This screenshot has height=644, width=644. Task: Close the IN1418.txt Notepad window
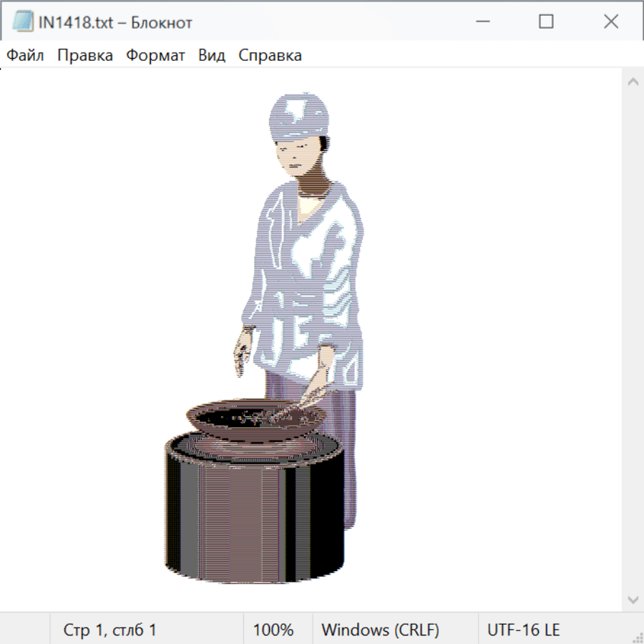(610, 22)
